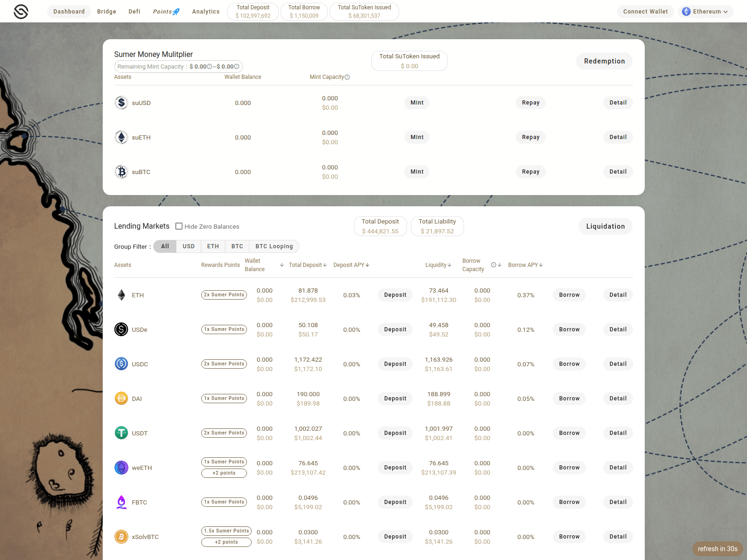Viewport: 747px width, 560px height.
Task: Click the ETH asset icon in Lending Markets
Action: click(x=121, y=295)
